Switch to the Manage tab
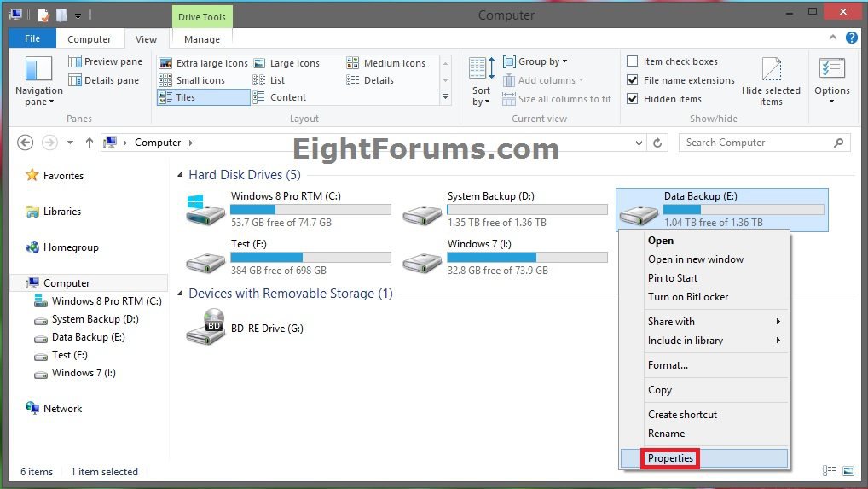Viewport: 868px width, 489px height. click(x=202, y=39)
